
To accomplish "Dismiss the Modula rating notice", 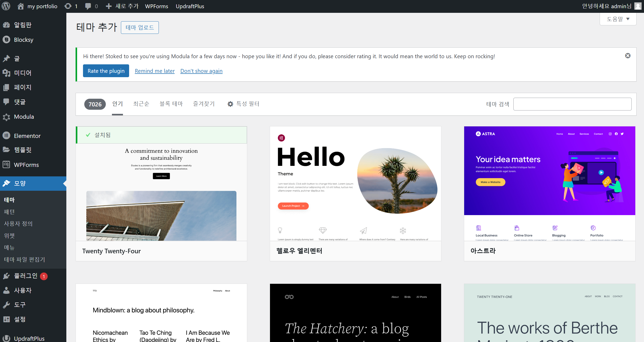I will (x=628, y=56).
